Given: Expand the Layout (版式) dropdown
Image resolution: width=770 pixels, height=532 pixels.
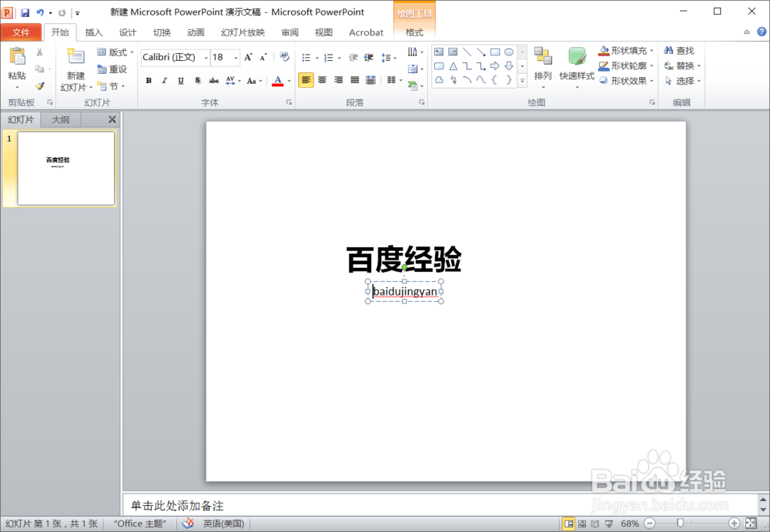Looking at the screenshot, I should pos(115,52).
